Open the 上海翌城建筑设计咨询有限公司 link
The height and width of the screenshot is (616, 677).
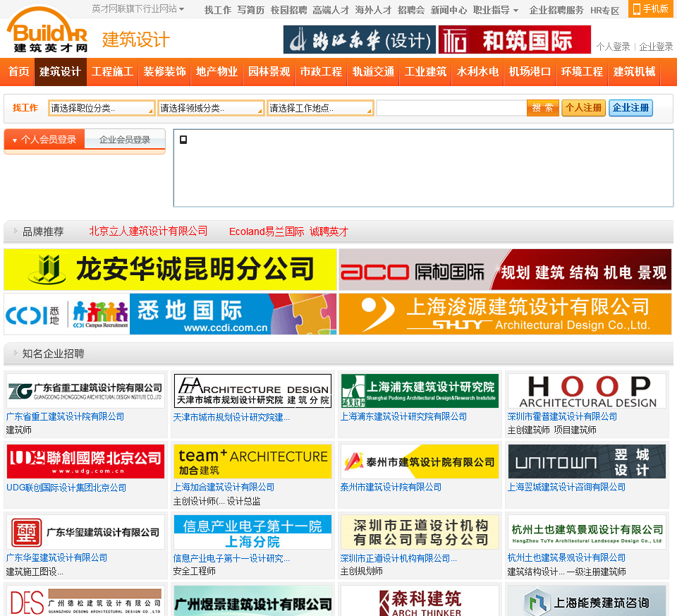tap(566, 487)
